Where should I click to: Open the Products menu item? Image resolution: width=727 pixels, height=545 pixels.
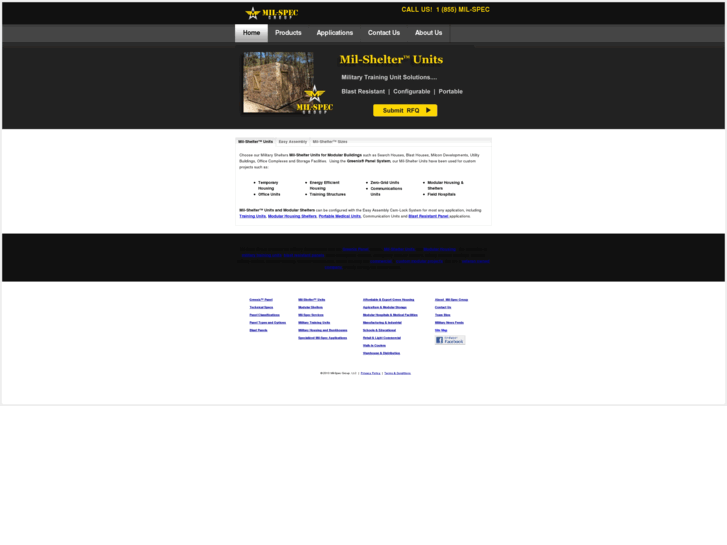(288, 33)
